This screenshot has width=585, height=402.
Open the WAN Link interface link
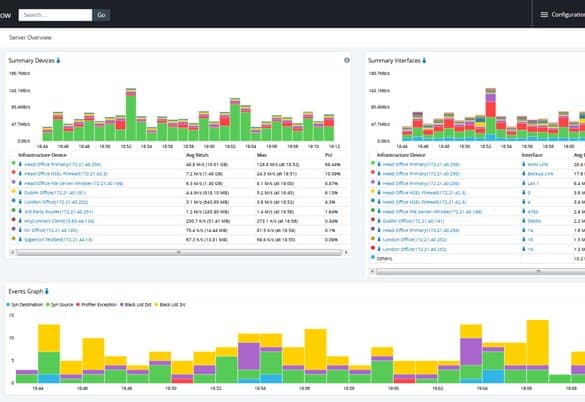538,164
